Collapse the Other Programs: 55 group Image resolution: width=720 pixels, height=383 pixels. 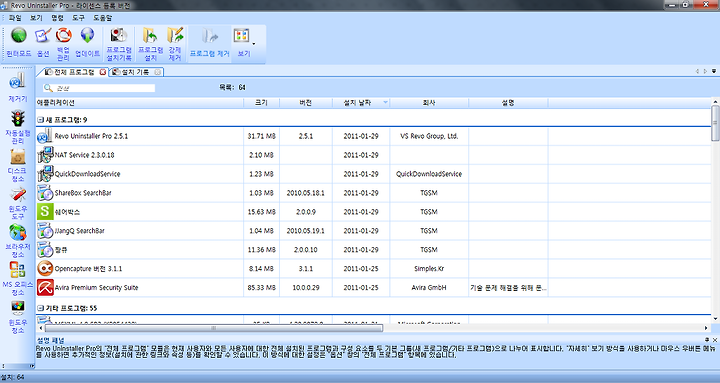coord(40,308)
